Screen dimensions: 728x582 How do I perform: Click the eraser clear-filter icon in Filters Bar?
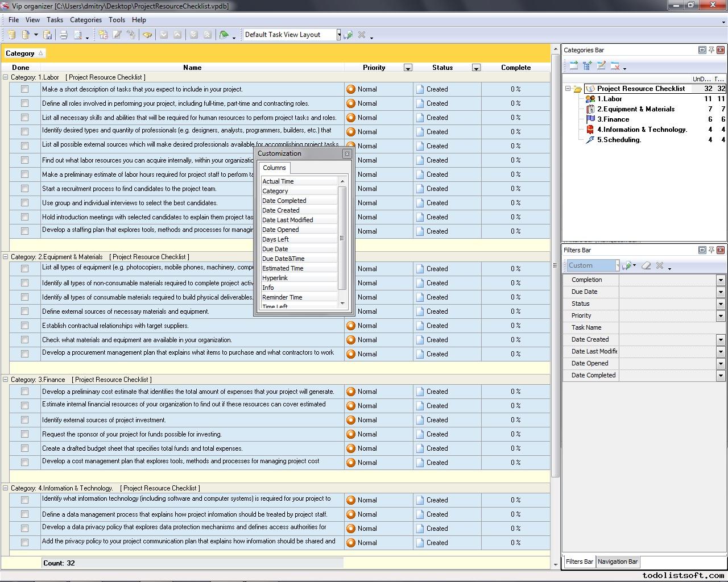tap(646, 265)
